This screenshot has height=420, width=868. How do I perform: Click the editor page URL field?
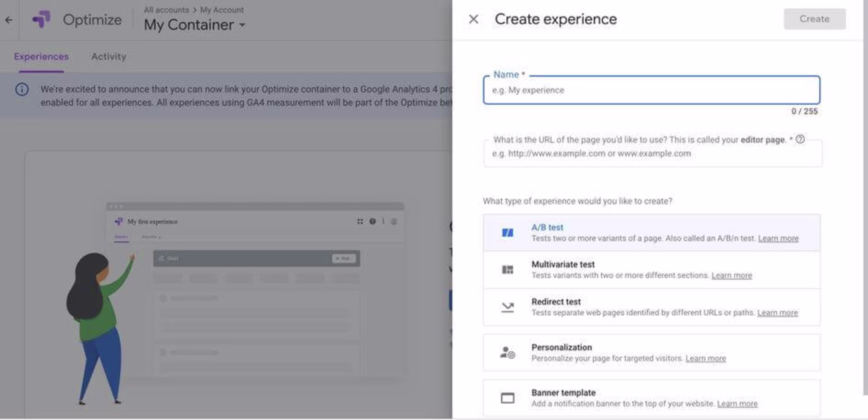tap(653, 154)
